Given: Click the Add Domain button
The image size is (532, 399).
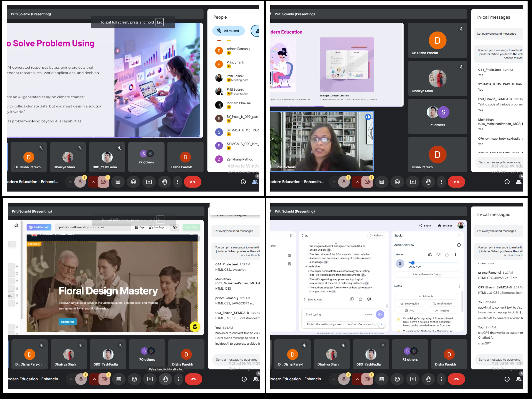Looking at the screenshot, I should pyautogui.click(x=39, y=227).
